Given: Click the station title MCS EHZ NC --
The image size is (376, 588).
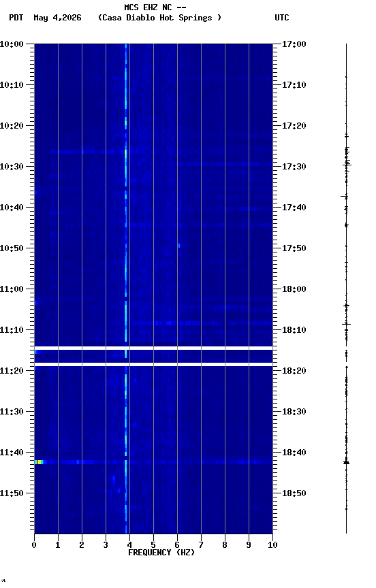Looking at the screenshot, I should click(x=155, y=7).
